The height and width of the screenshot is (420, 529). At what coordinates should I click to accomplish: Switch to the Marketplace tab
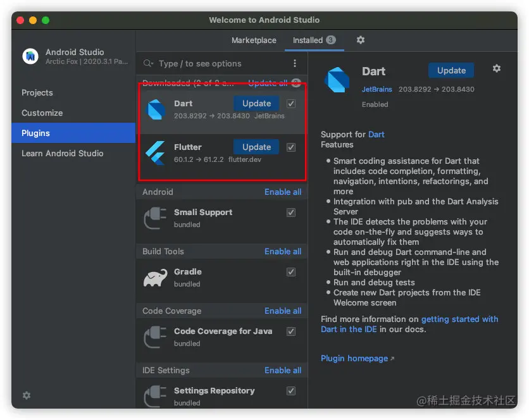[254, 40]
